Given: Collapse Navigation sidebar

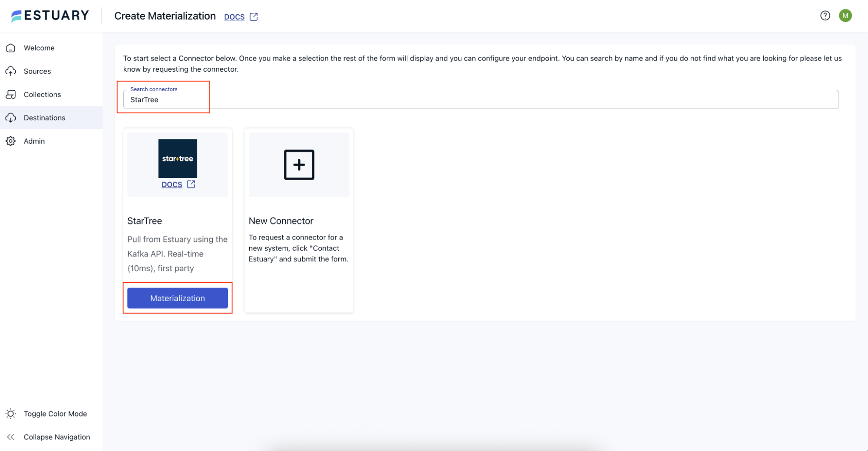Looking at the screenshot, I should [x=51, y=437].
